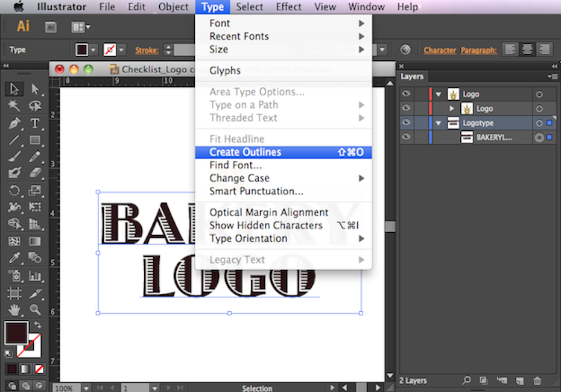
Task: Open the Character panel link
Action: 440,50
